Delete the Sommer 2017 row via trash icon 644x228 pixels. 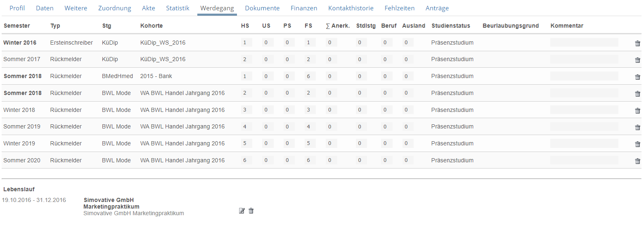(637, 60)
